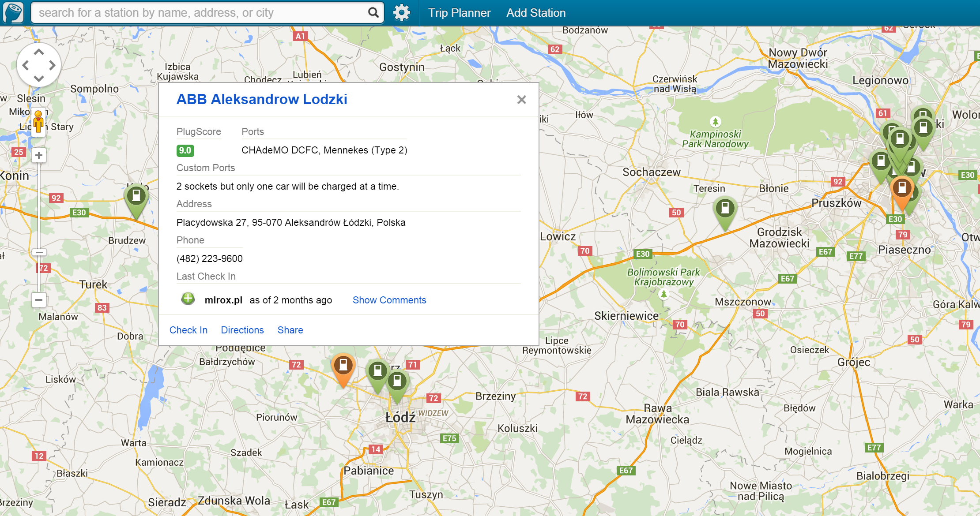The width and height of the screenshot is (980, 516).
Task: Click the Grójec town label
Action: pyautogui.click(x=854, y=362)
